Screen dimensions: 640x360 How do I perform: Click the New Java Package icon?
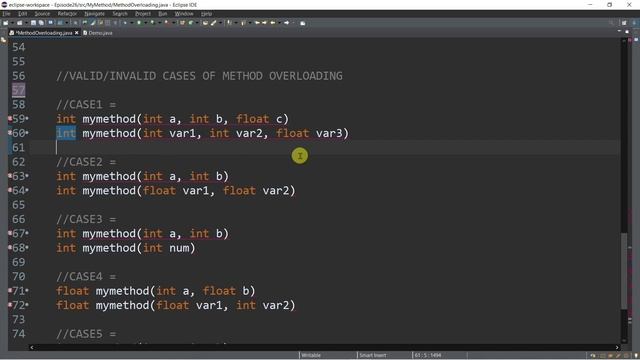(182, 23)
